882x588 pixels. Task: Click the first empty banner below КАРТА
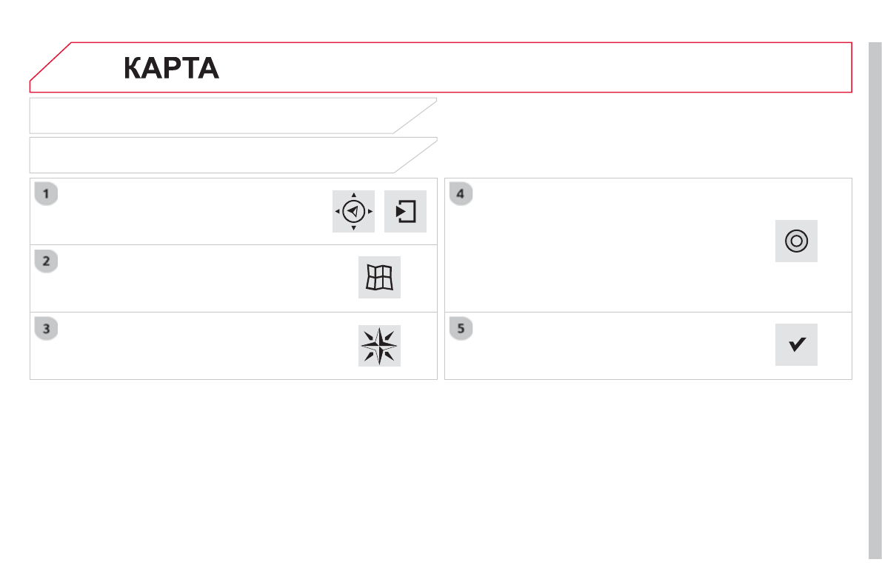(x=222, y=116)
